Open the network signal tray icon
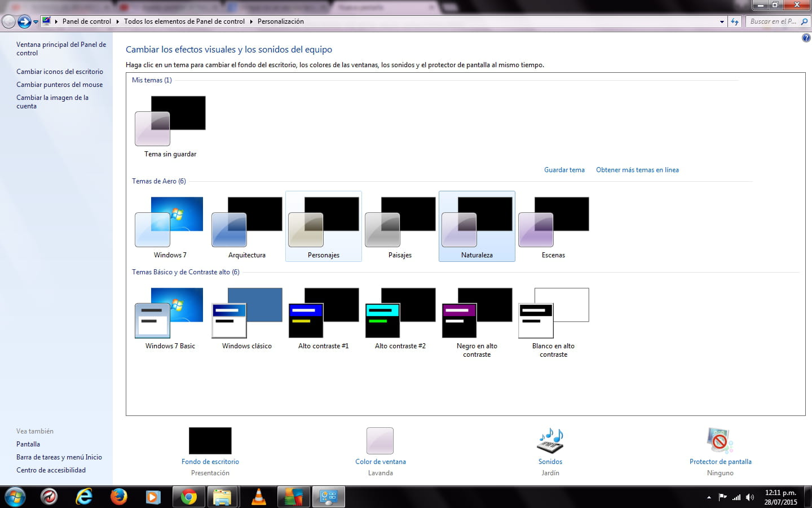This screenshot has height=508, width=812. click(x=736, y=497)
